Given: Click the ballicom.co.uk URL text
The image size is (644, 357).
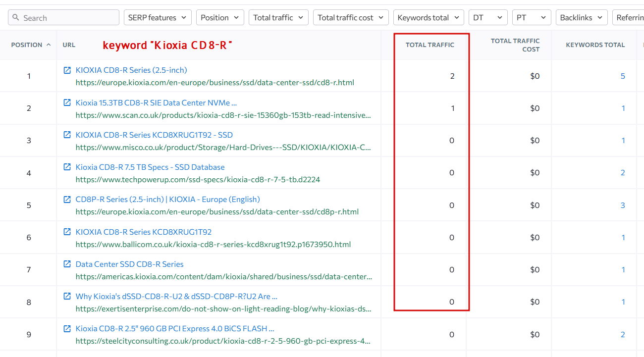Looking at the screenshot, I should click(x=213, y=245).
